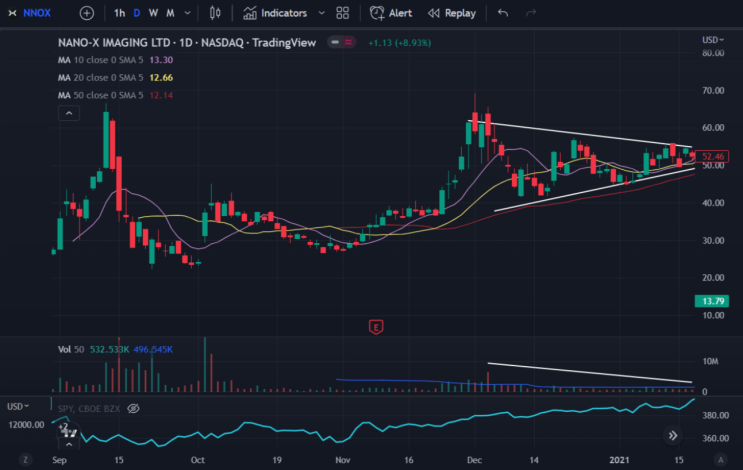Viewport: 743px width, 470px height.
Task: Click the NANO-X IMAGING LTD chart title
Action: tap(187, 43)
